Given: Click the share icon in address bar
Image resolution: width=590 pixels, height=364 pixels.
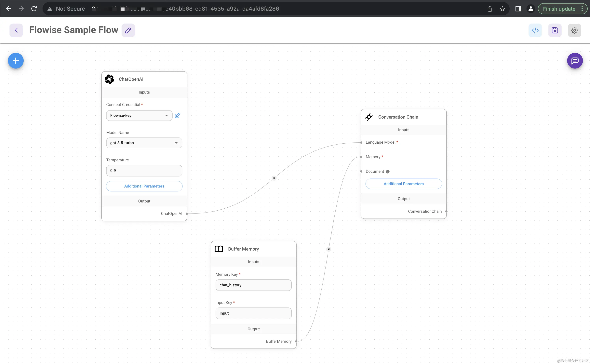Looking at the screenshot, I should pyautogui.click(x=489, y=9).
